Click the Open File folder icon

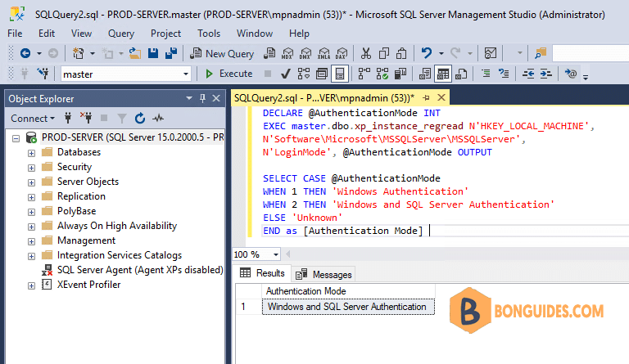[x=135, y=53]
